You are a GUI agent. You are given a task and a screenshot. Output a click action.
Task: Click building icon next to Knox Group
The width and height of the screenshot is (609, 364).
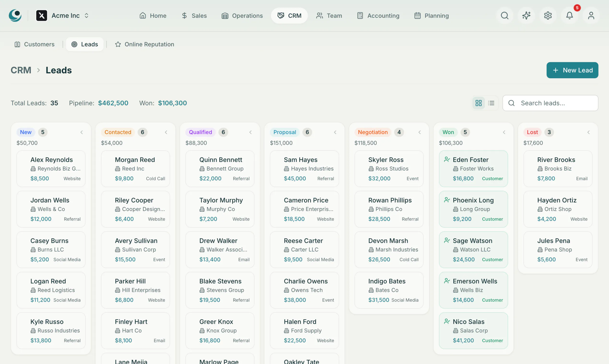pos(202,331)
